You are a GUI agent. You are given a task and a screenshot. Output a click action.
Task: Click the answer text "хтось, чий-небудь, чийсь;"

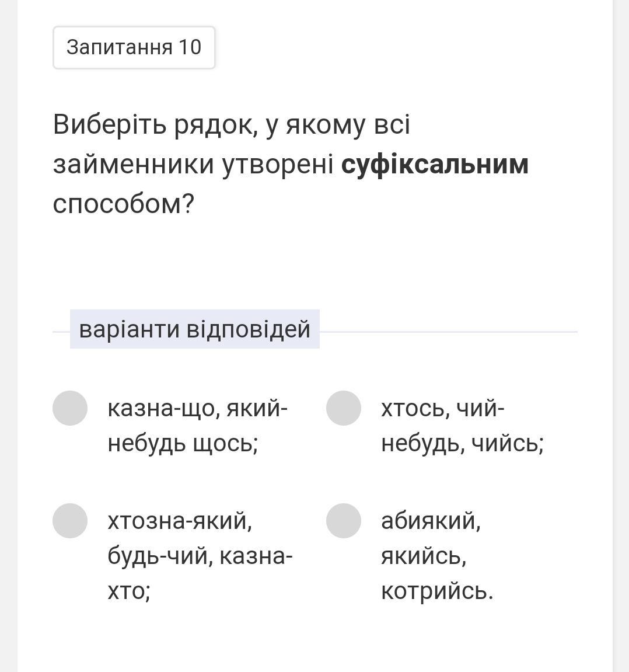[x=462, y=426]
